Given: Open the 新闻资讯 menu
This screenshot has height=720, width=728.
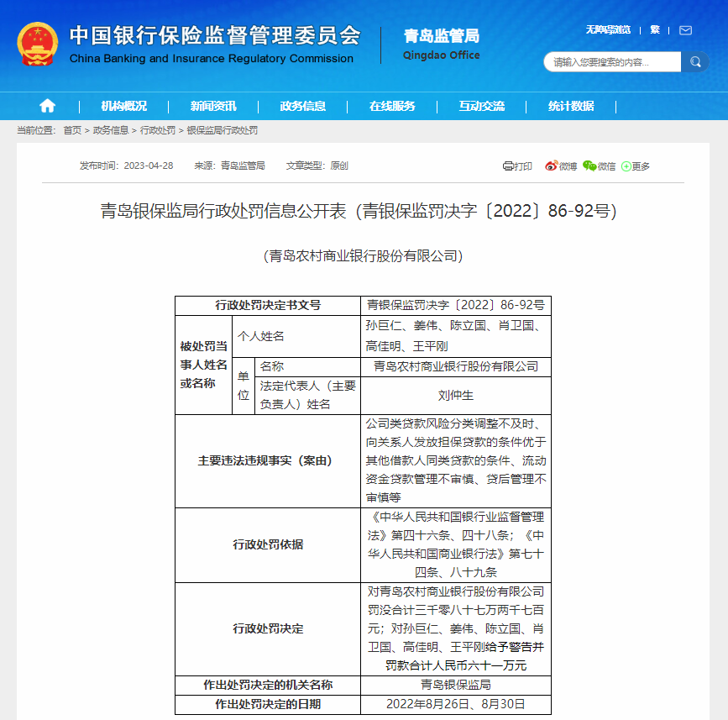Looking at the screenshot, I should pyautogui.click(x=212, y=106).
